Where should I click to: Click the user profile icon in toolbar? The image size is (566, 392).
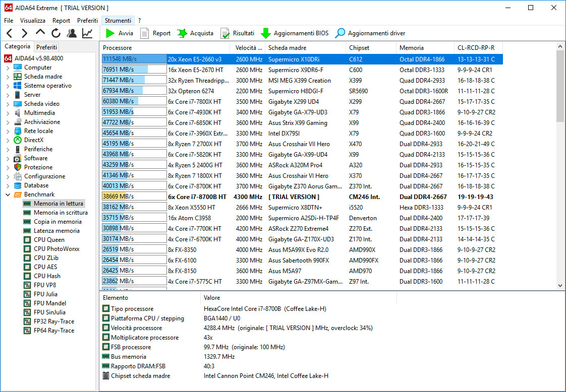click(72, 33)
